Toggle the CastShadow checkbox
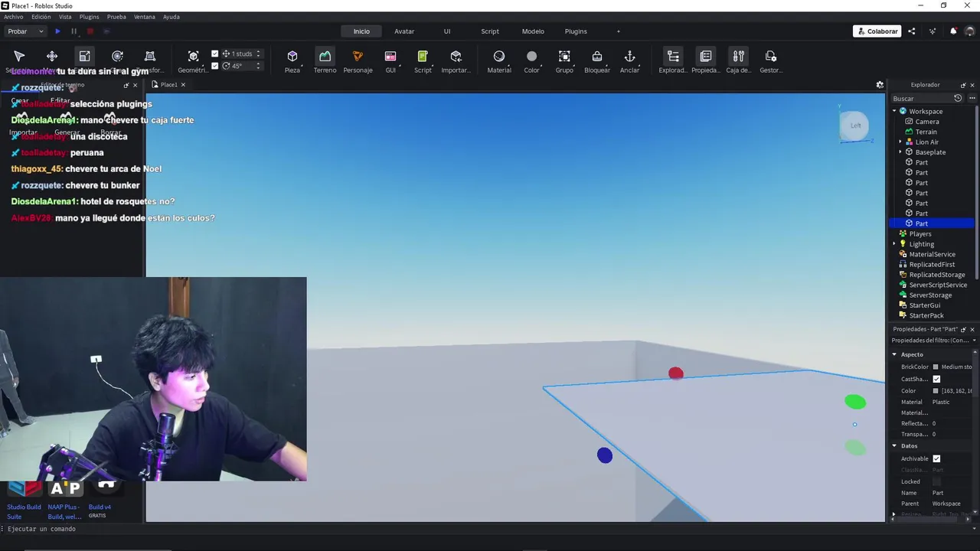 click(936, 379)
